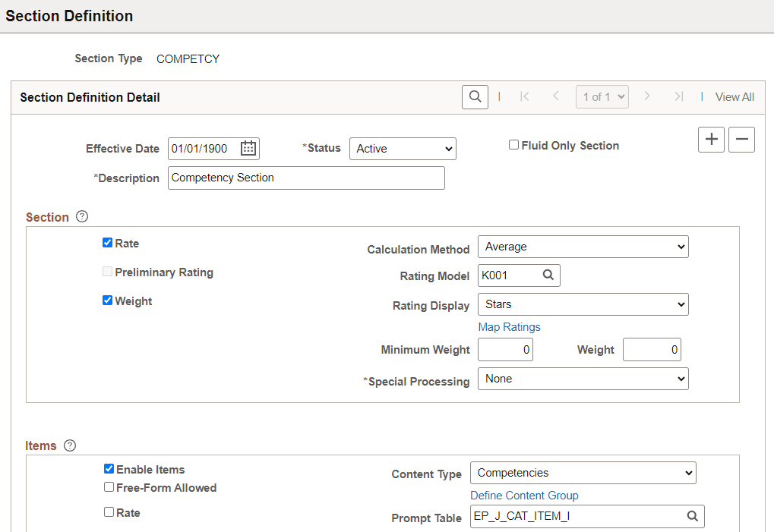
Task: Open the Rating Model lookup magnifier
Action: click(x=548, y=275)
